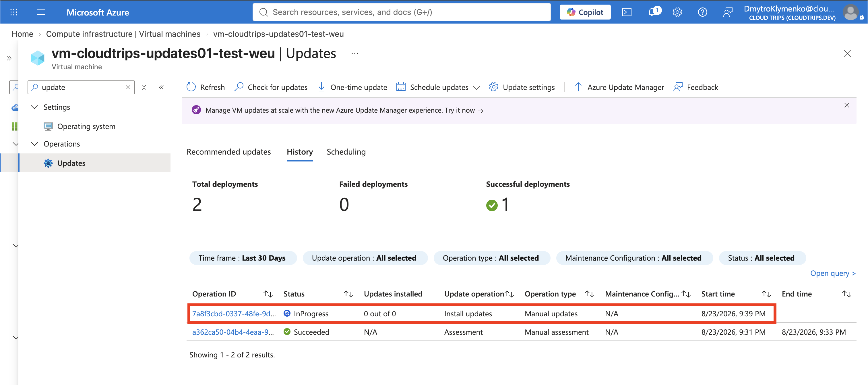Open operation a362ca50-04b4-4eaa-9... link
This screenshot has width=868, height=385.
[233, 332]
